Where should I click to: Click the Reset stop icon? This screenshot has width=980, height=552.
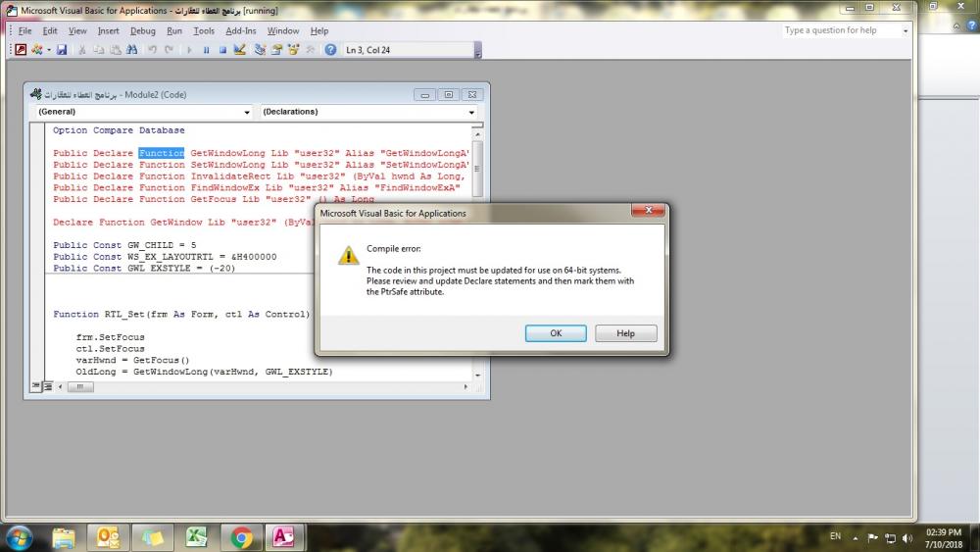(x=222, y=49)
